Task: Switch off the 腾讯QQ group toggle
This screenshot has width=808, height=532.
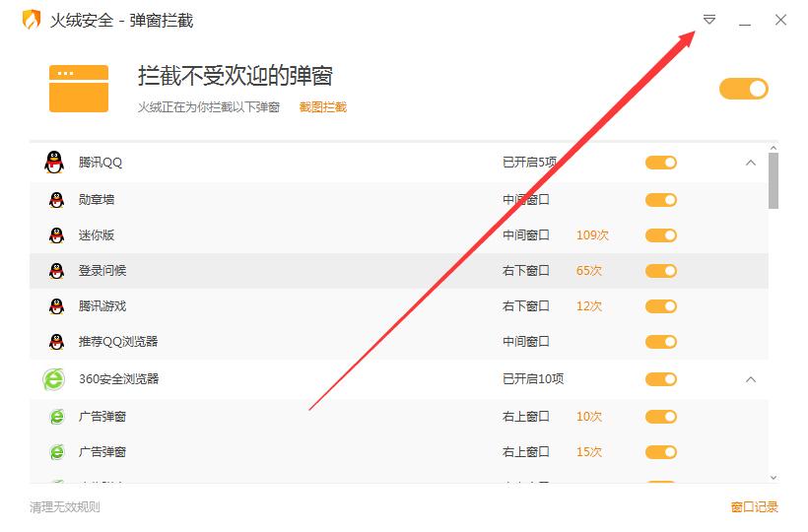Action: [661, 163]
